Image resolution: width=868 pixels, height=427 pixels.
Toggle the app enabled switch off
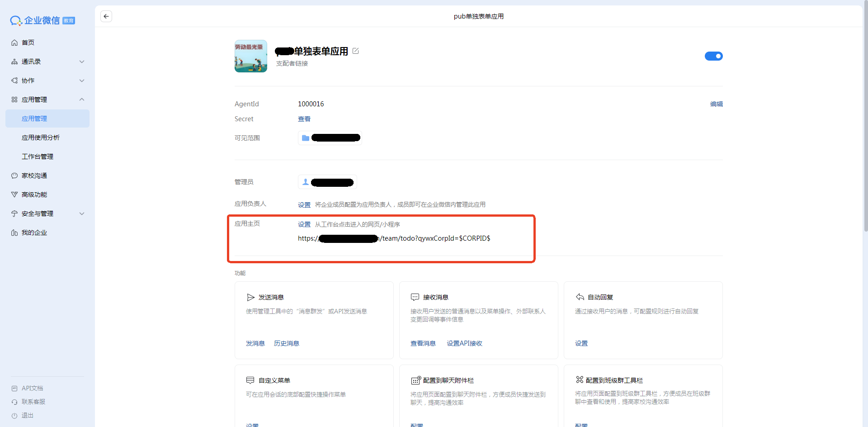713,56
